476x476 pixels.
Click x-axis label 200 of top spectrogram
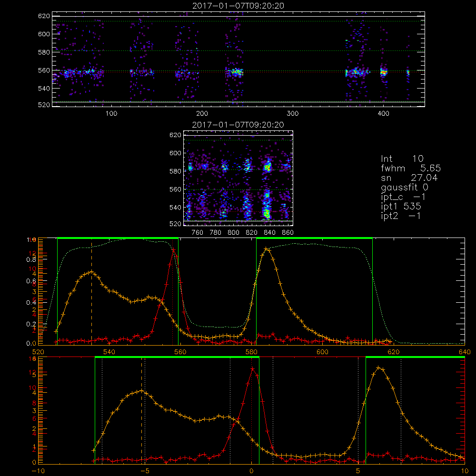pos(202,114)
